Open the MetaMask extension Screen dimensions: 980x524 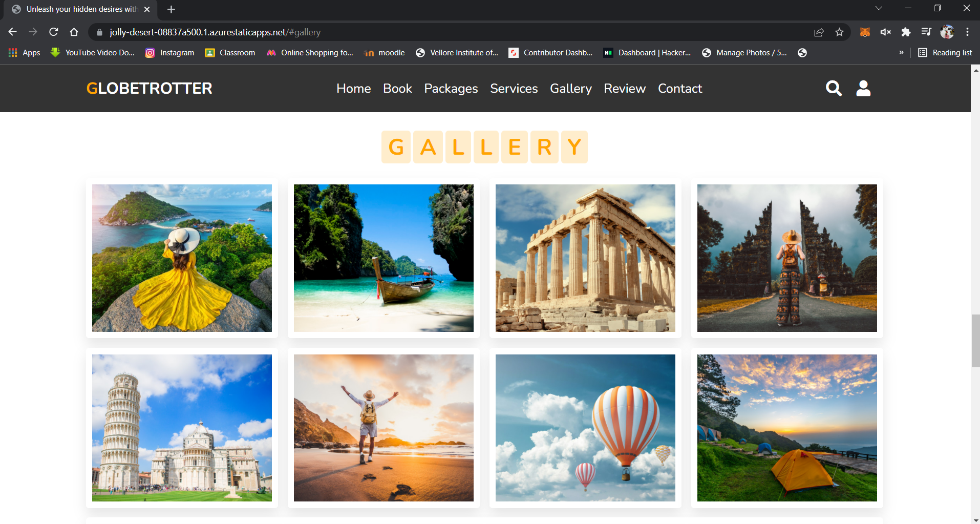(865, 32)
